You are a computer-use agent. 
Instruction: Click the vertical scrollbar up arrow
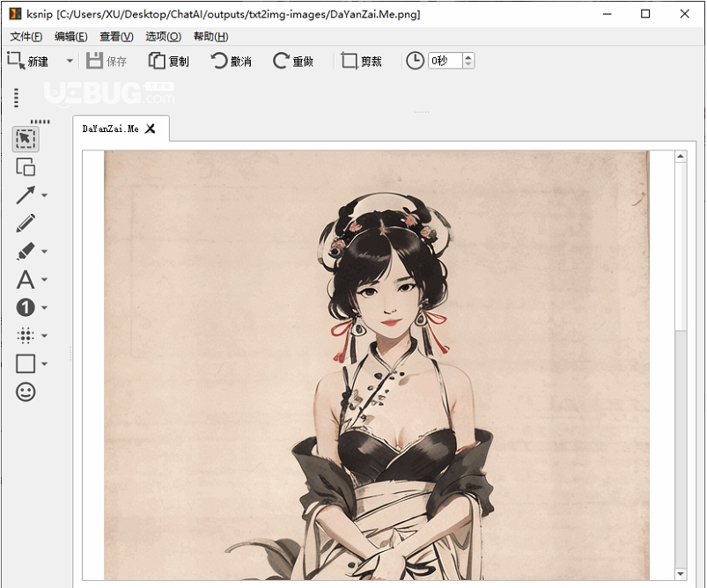pos(681,157)
